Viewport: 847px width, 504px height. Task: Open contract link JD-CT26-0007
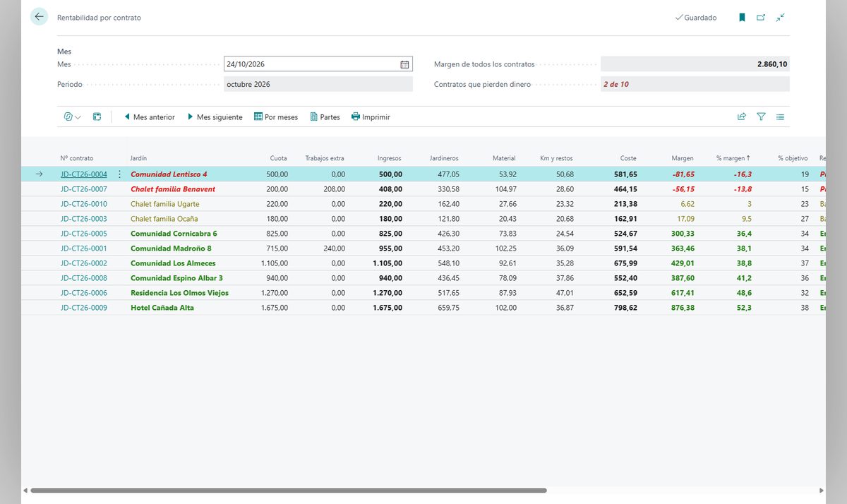click(84, 189)
